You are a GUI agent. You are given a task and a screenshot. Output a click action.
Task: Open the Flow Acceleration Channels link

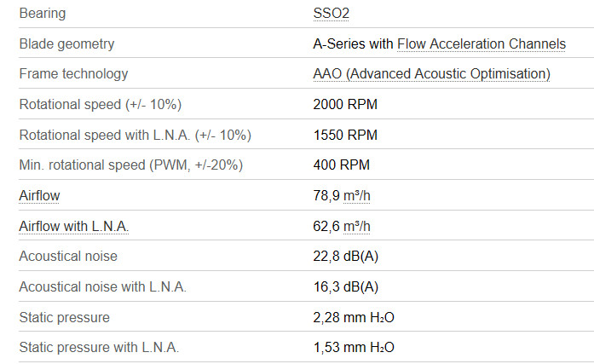tap(482, 43)
